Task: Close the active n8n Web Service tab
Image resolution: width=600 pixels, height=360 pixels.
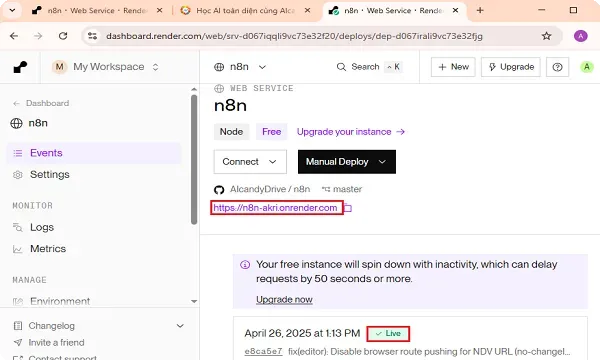Action: tap(455, 11)
